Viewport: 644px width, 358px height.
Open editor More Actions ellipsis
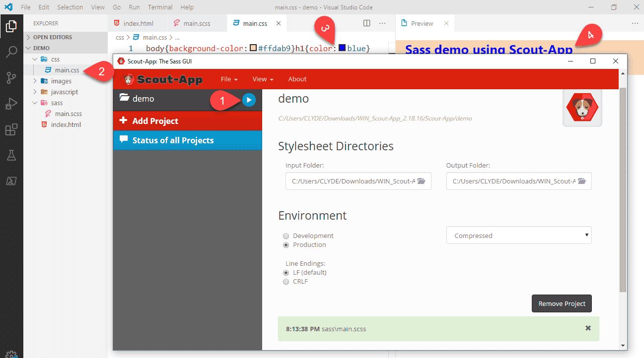(382, 23)
